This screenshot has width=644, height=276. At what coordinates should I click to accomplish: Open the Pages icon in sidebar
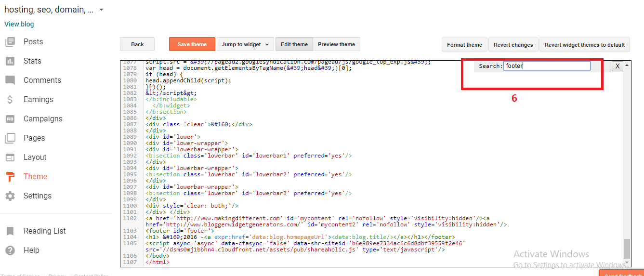pos(10,138)
